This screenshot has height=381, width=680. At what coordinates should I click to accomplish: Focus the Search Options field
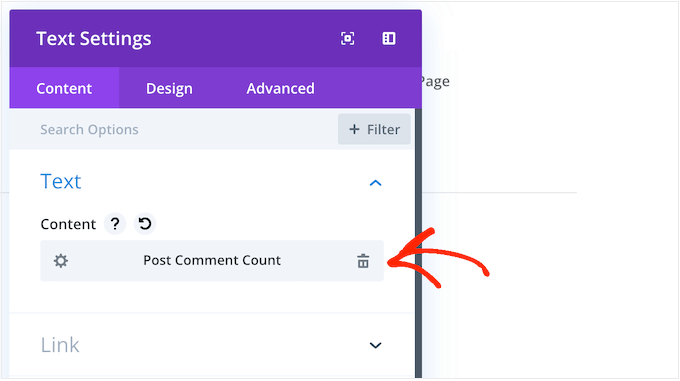(x=173, y=129)
